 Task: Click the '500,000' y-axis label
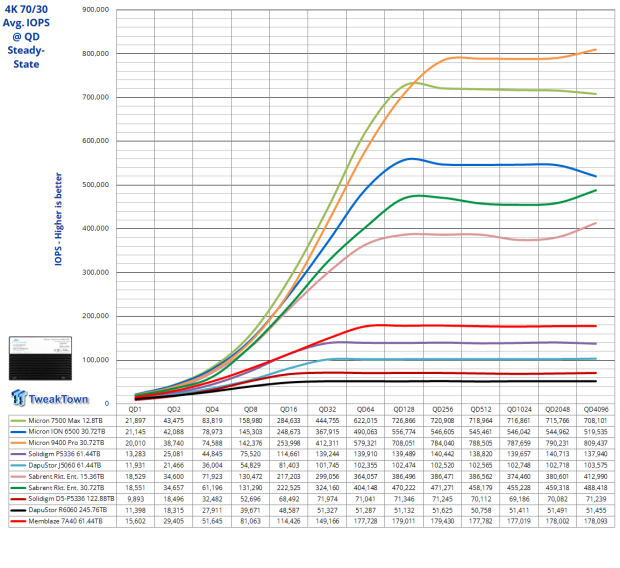(x=95, y=185)
